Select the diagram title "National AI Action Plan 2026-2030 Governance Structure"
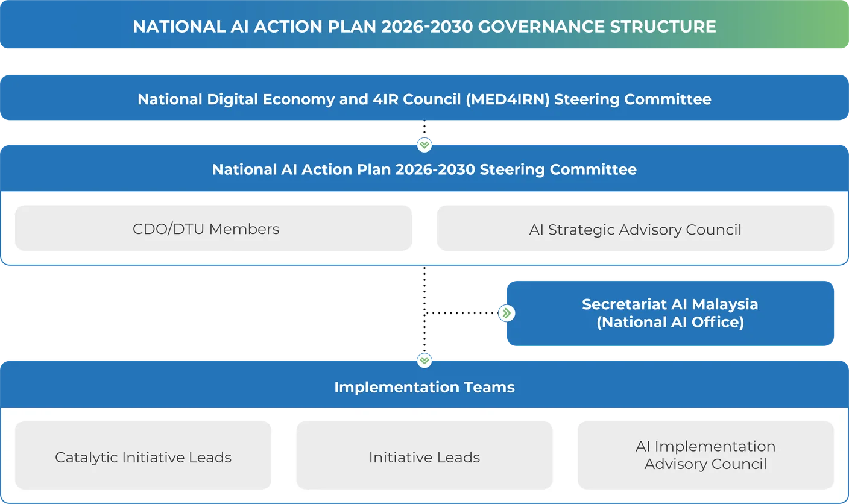The width and height of the screenshot is (849, 504). tap(424, 27)
